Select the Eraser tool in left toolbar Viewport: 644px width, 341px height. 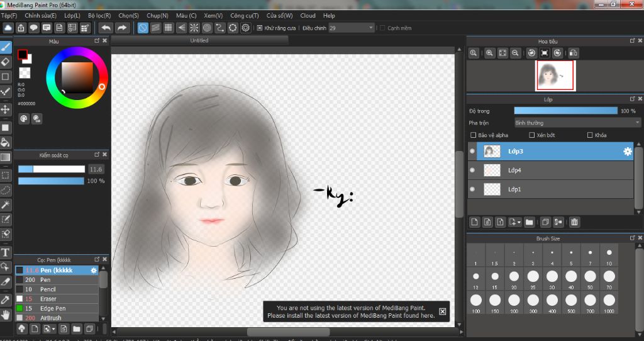pyautogui.click(x=5, y=62)
